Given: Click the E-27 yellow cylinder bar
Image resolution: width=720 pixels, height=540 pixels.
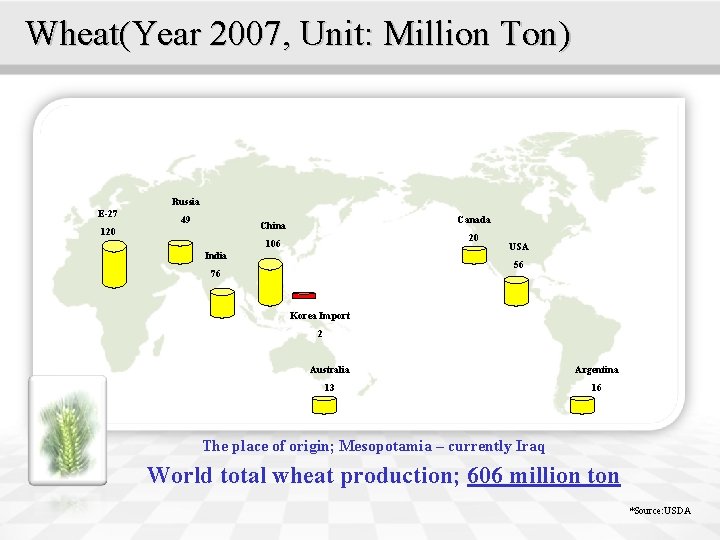Looking at the screenshot, I should click(x=114, y=264).
